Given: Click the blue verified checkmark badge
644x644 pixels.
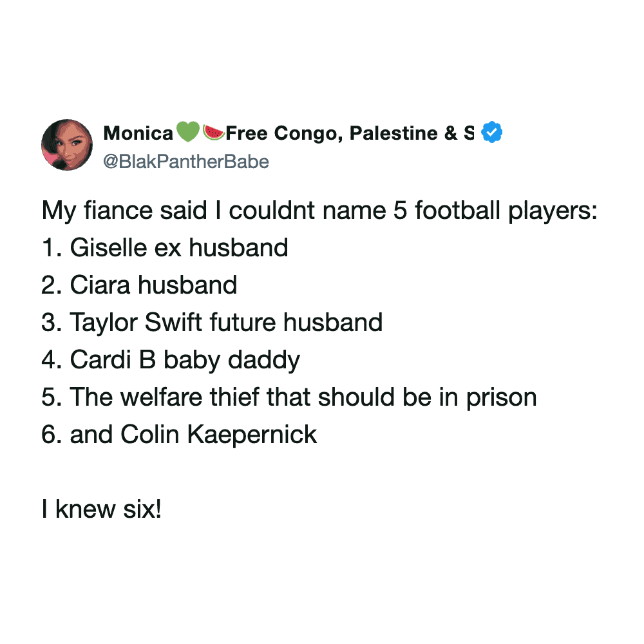Looking at the screenshot, I should (493, 133).
